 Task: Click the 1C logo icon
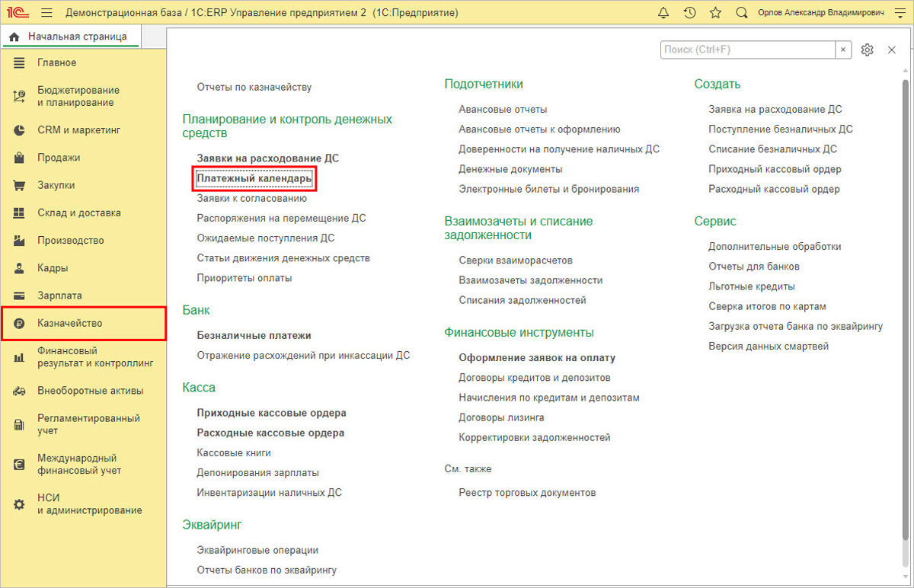18,13
